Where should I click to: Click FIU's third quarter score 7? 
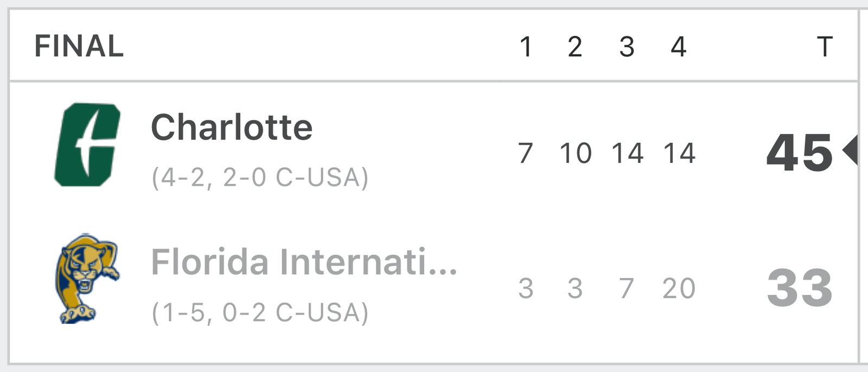[x=627, y=288]
